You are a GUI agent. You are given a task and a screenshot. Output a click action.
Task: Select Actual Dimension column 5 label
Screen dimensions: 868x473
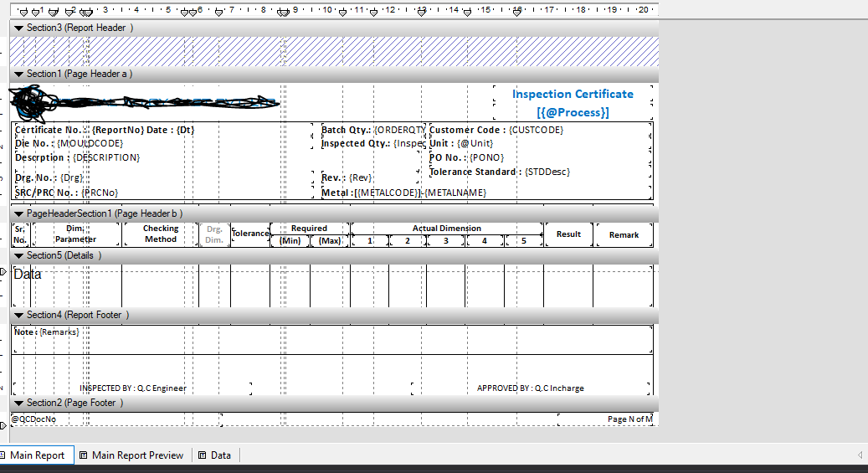524,241
